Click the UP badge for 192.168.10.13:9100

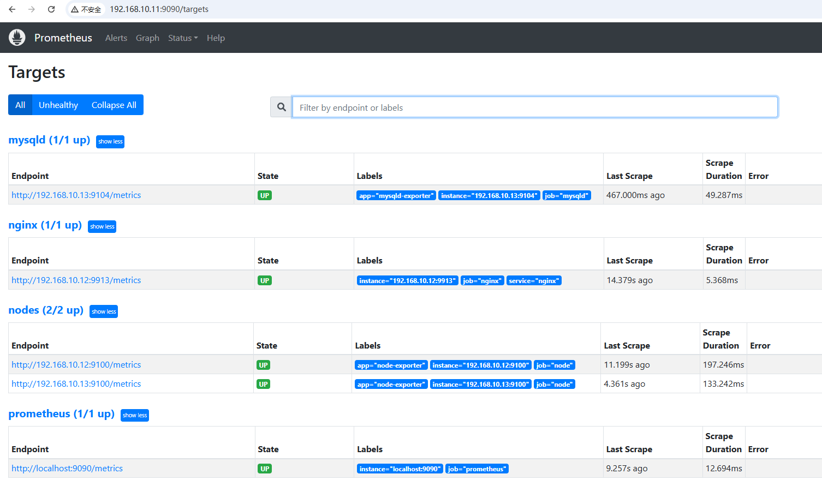tap(264, 384)
